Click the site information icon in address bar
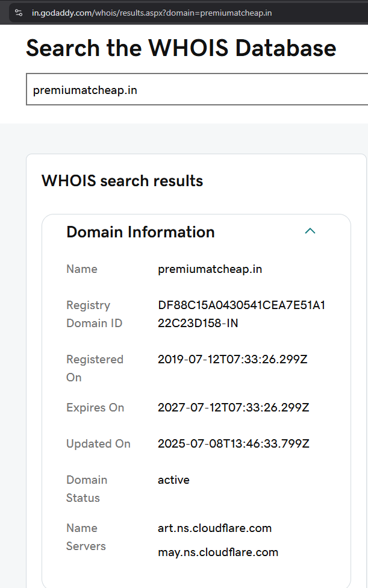Screen dimensions: 368x588 [x=18, y=13]
